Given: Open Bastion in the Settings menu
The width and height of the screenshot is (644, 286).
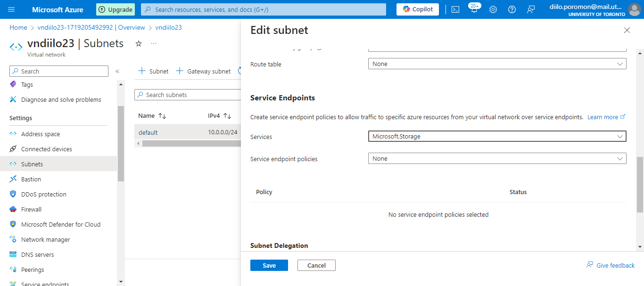Looking at the screenshot, I should point(31,179).
